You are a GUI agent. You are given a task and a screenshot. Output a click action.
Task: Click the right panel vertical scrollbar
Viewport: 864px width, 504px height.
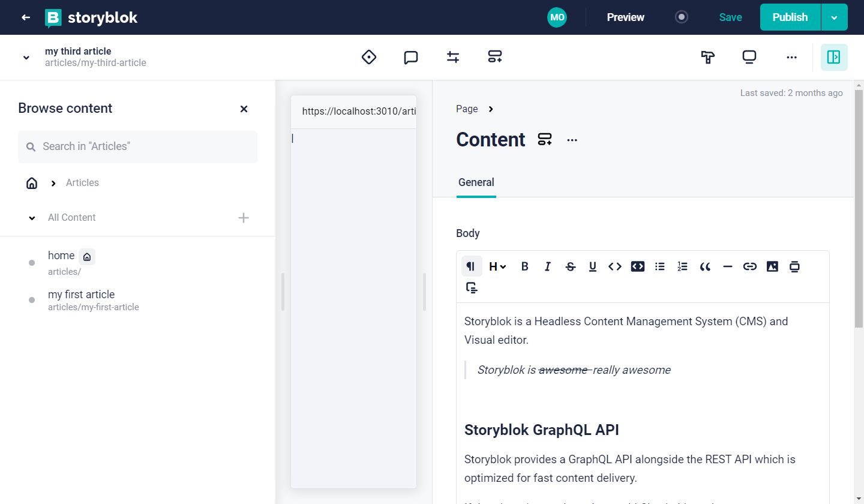coord(859,208)
